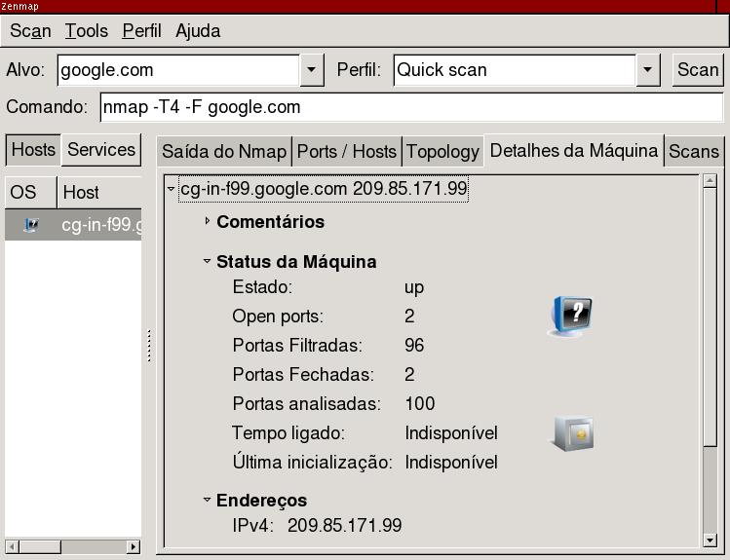Viewport: 730px width, 560px height.
Task: Switch to the Ports / Hosts tab
Action: pos(346,152)
